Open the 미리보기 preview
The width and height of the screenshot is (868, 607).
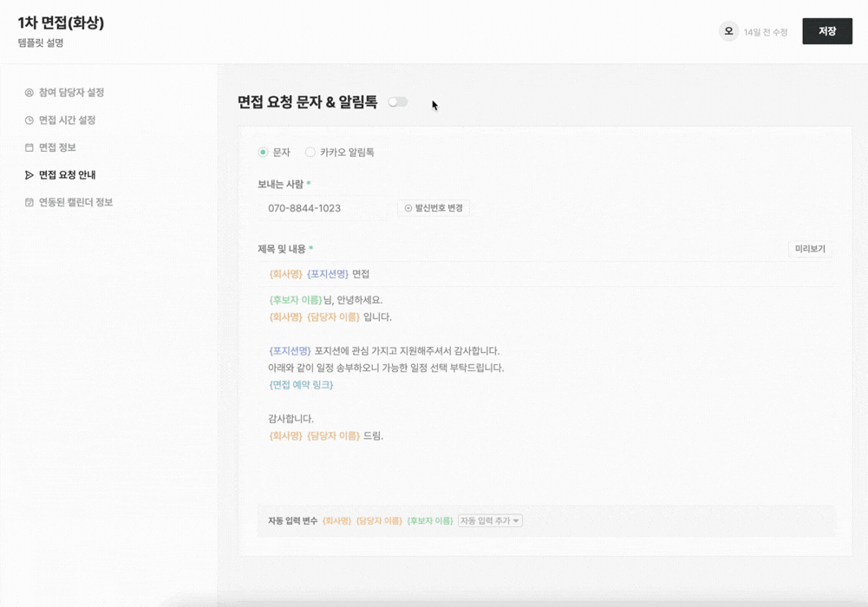coord(810,249)
